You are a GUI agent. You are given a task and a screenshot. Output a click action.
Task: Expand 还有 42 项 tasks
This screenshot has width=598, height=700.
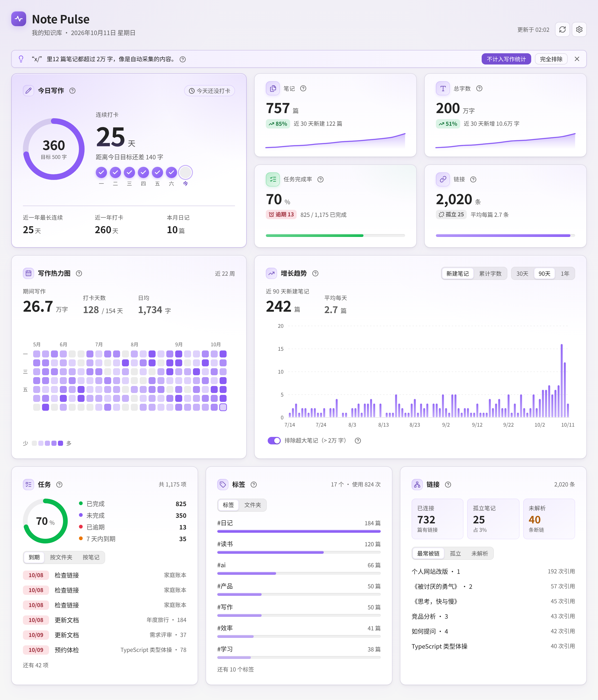36,665
